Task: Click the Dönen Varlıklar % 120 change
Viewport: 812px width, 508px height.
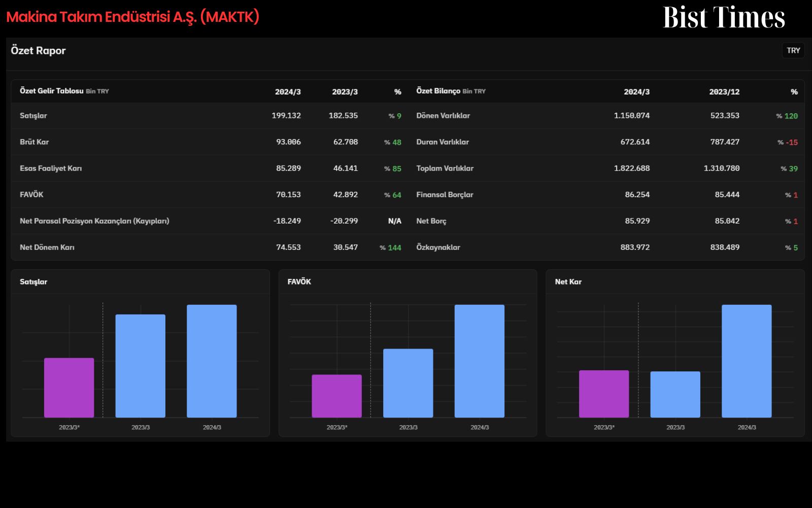Action: [787, 116]
